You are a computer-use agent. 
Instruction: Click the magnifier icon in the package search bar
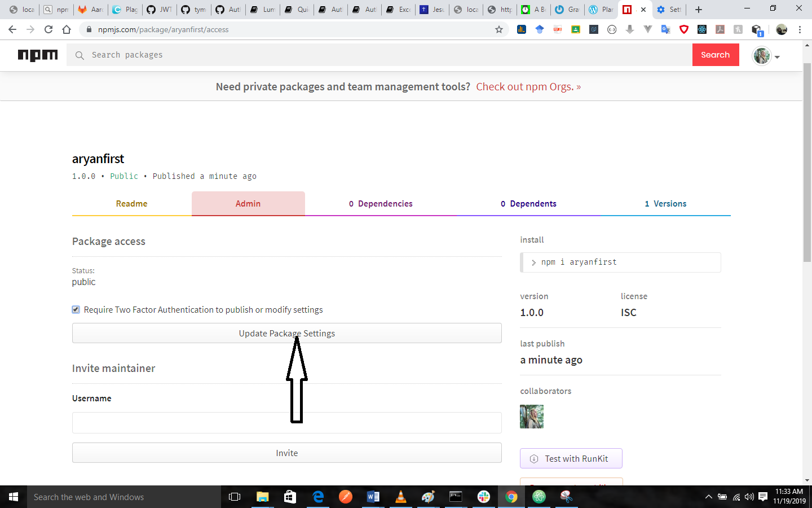[x=80, y=55]
